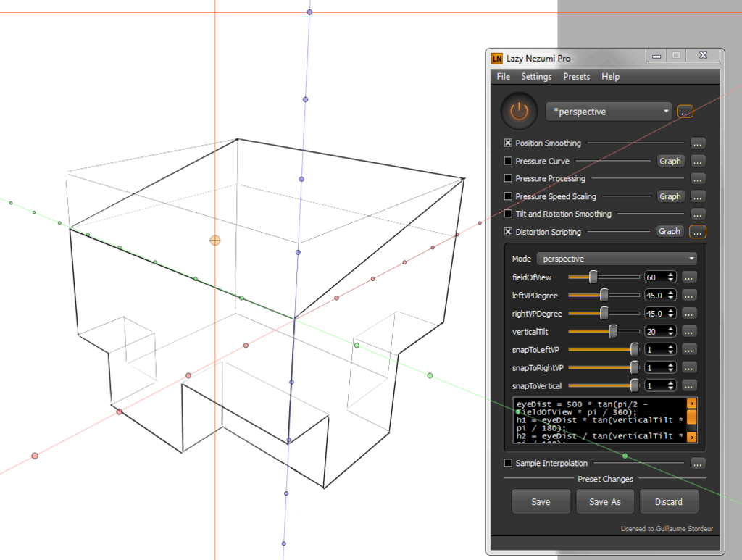The height and width of the screenshot is (560, 742).
Task: Click fieldOfView value stepper arrows
Action: click(671, 277)
